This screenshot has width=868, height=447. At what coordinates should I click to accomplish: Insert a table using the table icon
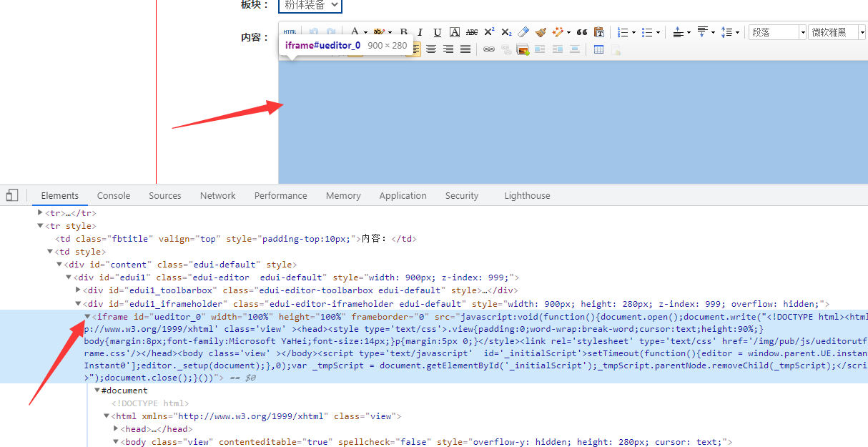598,48
